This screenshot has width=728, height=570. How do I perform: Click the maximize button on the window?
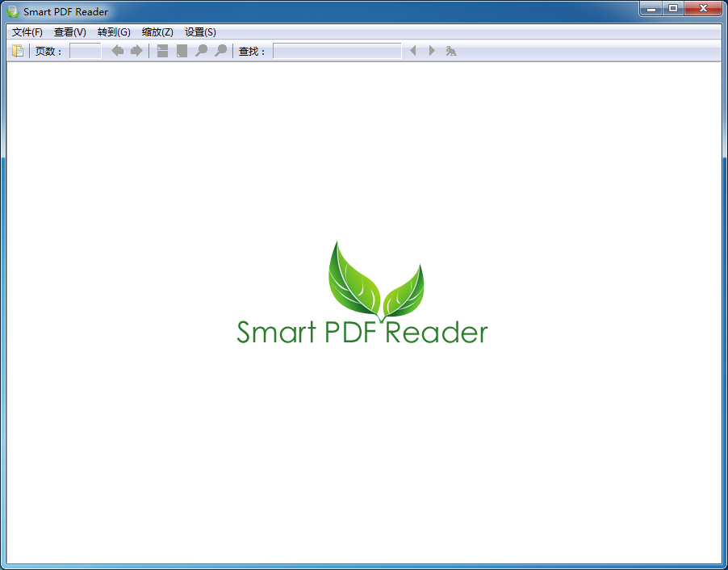point(673,8)
